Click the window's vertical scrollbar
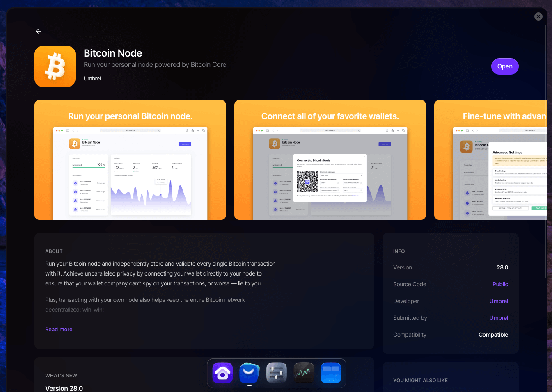552x392 pixels. click(545, 152)
